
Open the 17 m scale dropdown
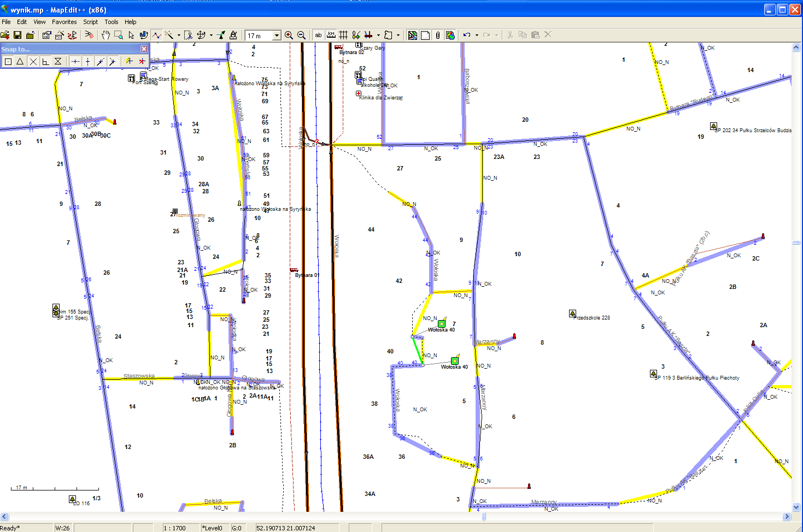pos(277,36)
